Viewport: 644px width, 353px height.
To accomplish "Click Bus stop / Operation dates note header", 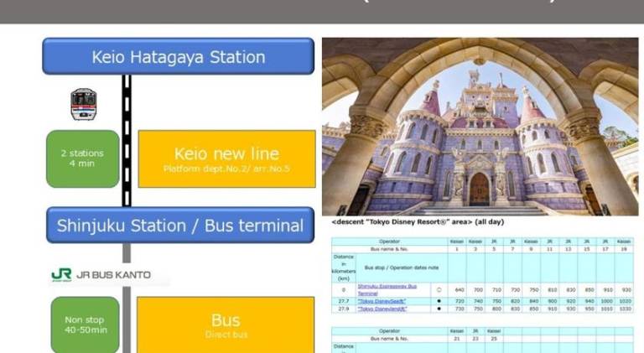I will click(402, 267).
